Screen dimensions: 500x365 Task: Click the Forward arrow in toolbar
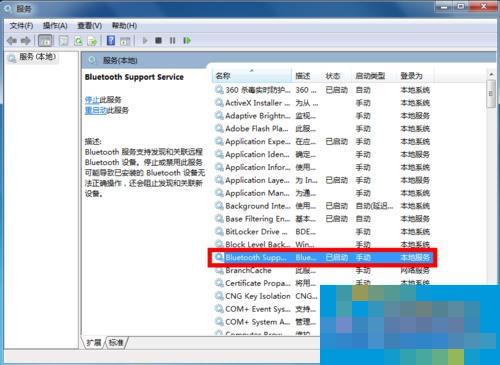click(25, 41)
